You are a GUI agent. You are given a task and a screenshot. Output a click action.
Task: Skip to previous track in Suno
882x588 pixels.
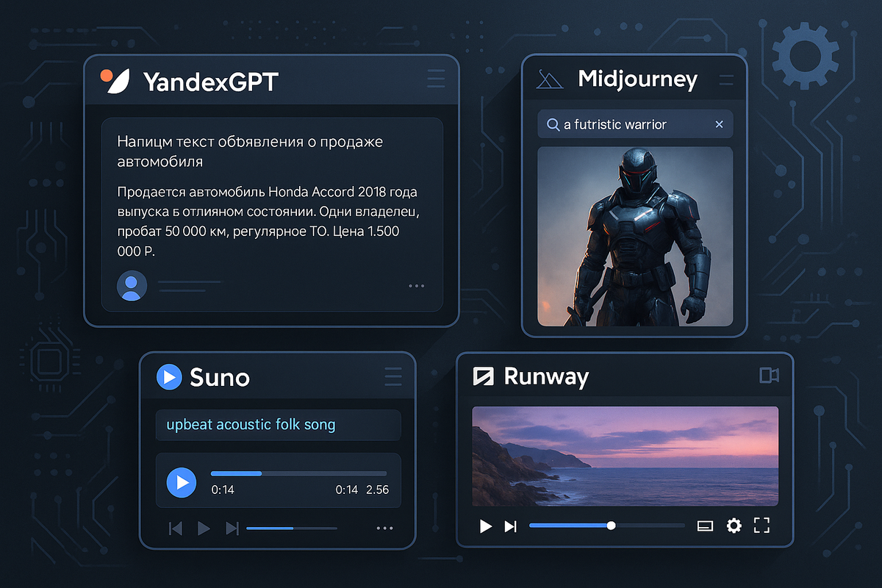[176, 528]
